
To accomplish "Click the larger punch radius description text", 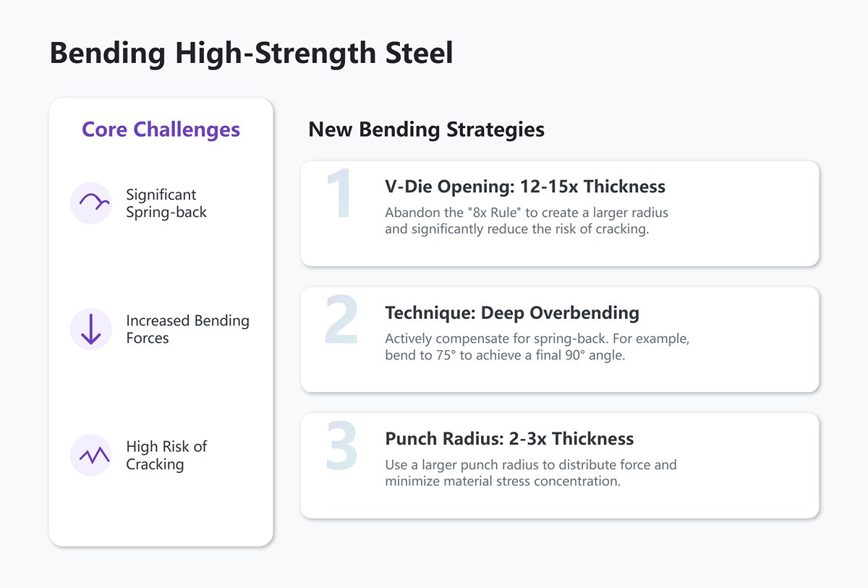I will pyautogui.click(x=530, y=473).
